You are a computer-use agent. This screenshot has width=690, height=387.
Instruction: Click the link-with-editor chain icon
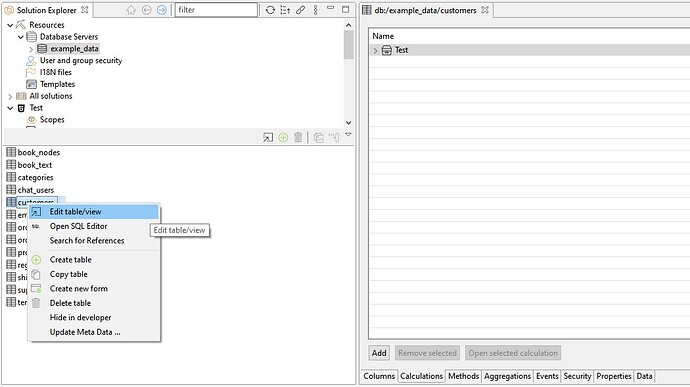click(x=301, y=10)
